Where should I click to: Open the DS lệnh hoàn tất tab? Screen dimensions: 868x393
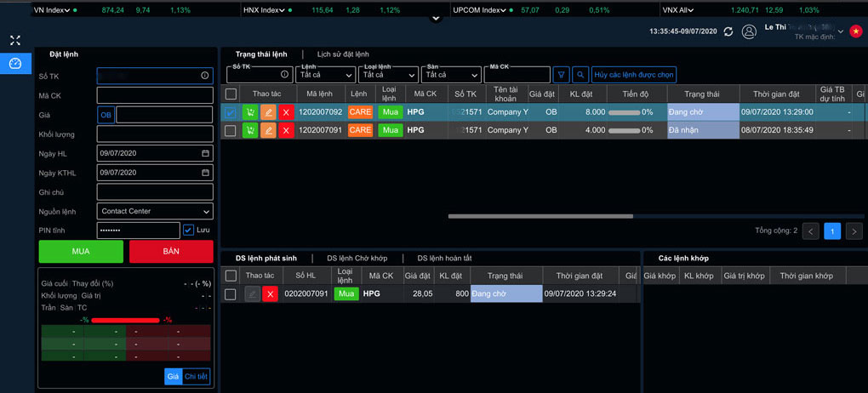444,258
